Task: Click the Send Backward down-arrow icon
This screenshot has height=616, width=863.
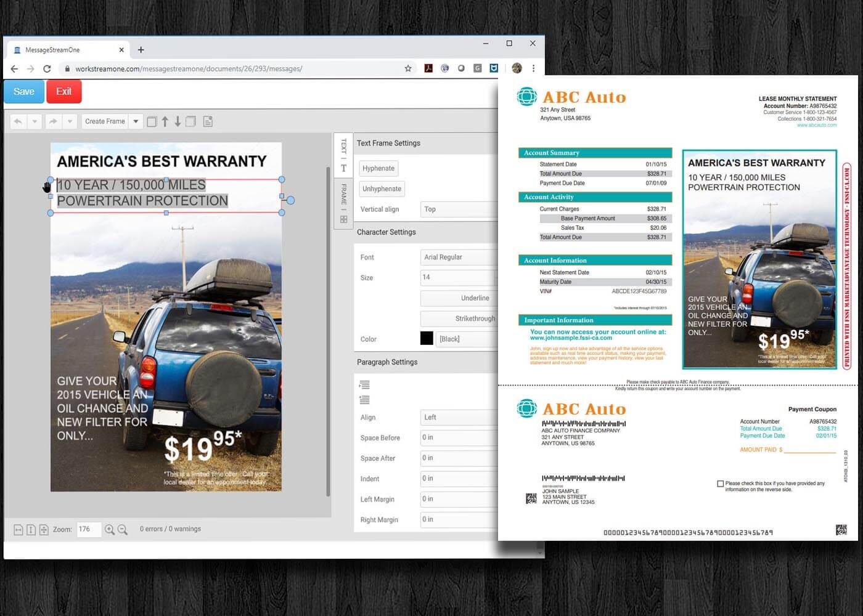Action: (178, 121)
